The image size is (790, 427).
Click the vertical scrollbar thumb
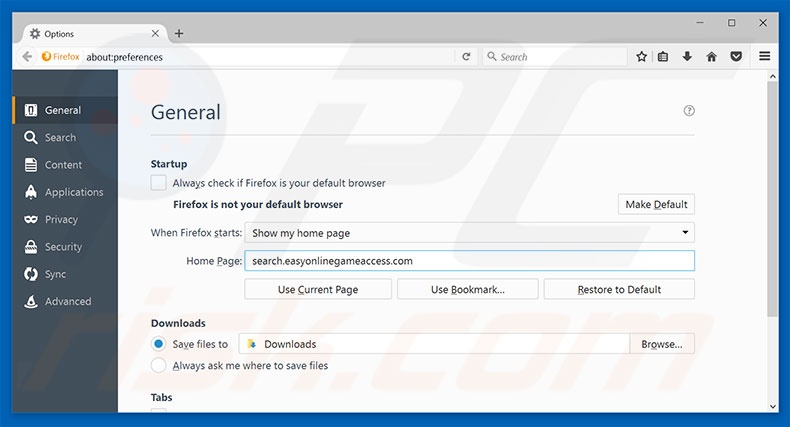pos(772,199)
